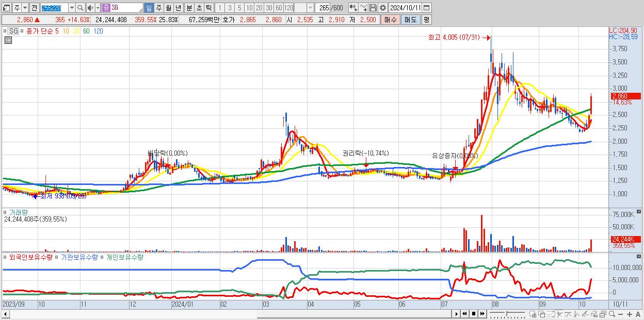The height and width of the screenshot is (320, 644).
Task: Click the 265 bar count field
Action: 322,8
